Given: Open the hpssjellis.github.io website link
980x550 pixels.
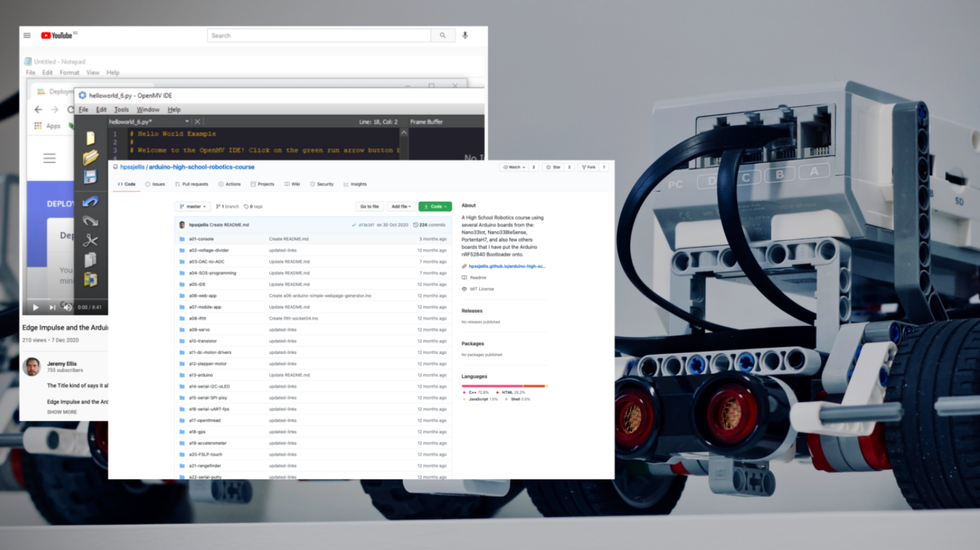Looking at the screenshot, I should pos(507,266).
